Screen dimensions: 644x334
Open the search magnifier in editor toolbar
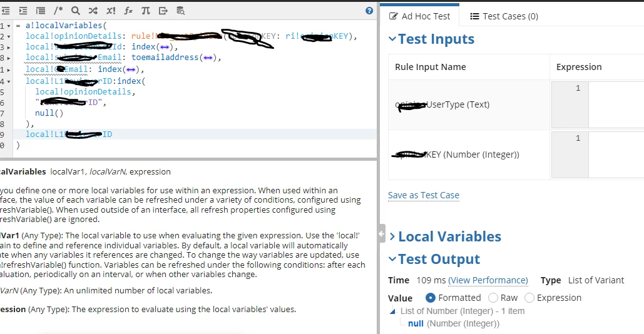76,11
